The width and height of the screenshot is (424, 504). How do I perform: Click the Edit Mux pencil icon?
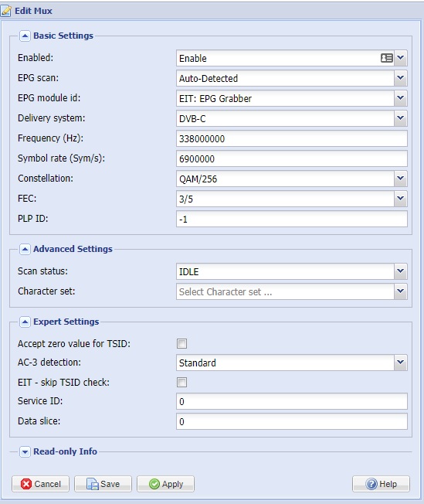(x=5, y=11)
